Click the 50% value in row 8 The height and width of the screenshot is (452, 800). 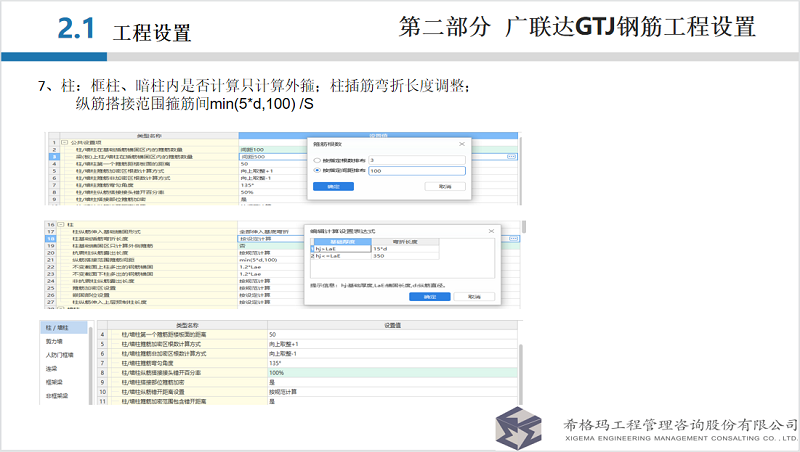point(247,192)
